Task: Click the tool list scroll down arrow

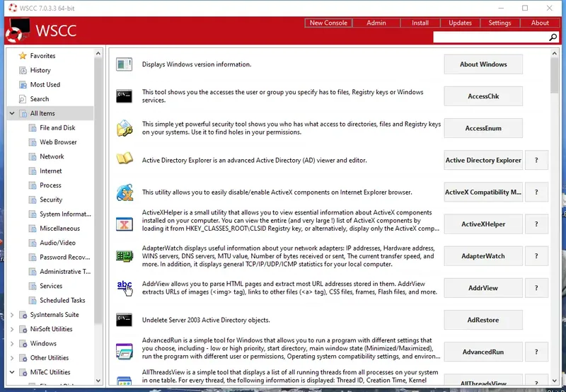Action: (x=555, y=381)
